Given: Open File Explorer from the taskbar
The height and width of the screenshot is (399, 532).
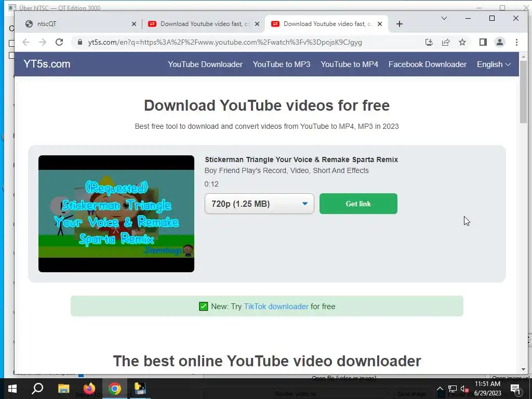Looking at the screenshot, I should tap(63, 389).
